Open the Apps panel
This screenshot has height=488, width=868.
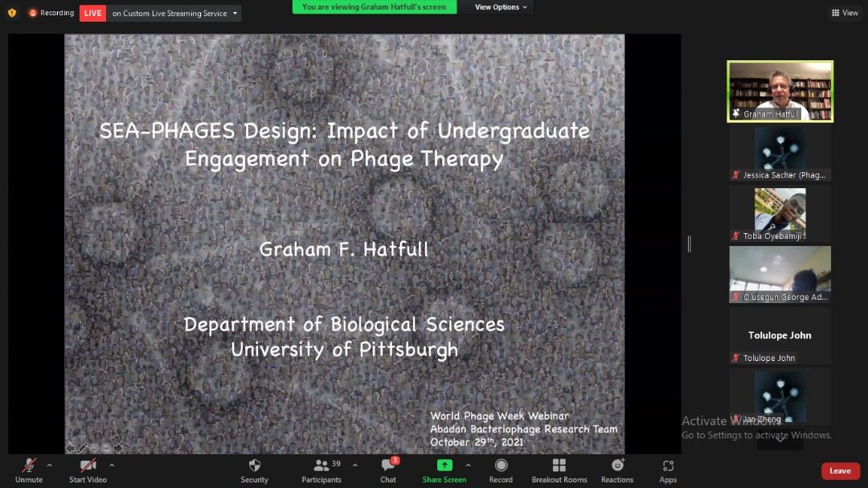point(668,471)
